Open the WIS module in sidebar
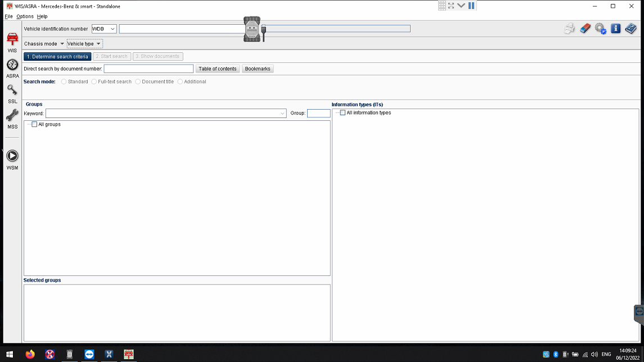The width and height of the screenshot is (644, 362). [12, 41]
